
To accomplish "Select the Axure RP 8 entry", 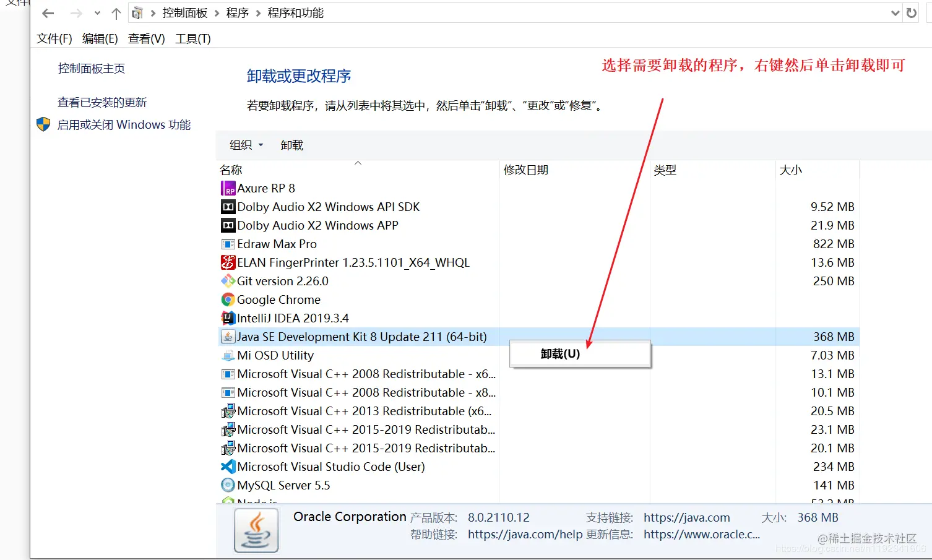I will [x=266, y=188].
